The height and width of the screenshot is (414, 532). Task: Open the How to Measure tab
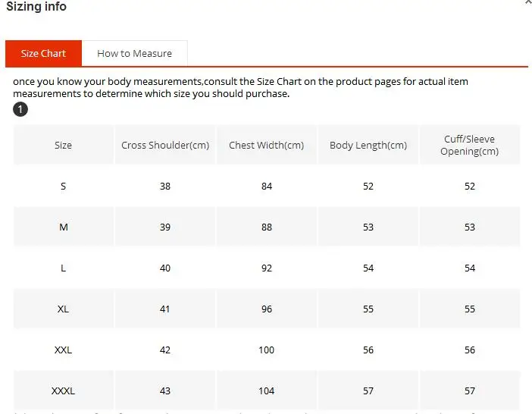(134, 53)
